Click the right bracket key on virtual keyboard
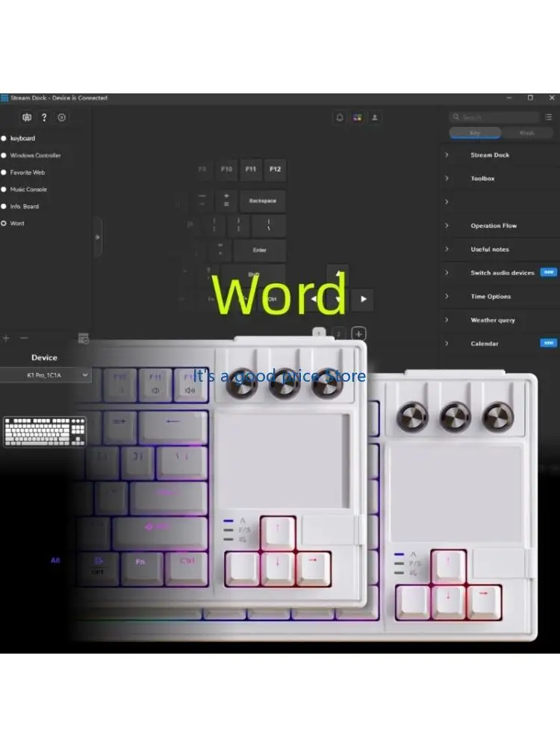The image size is (560, 747). click(x=239, y=225)
